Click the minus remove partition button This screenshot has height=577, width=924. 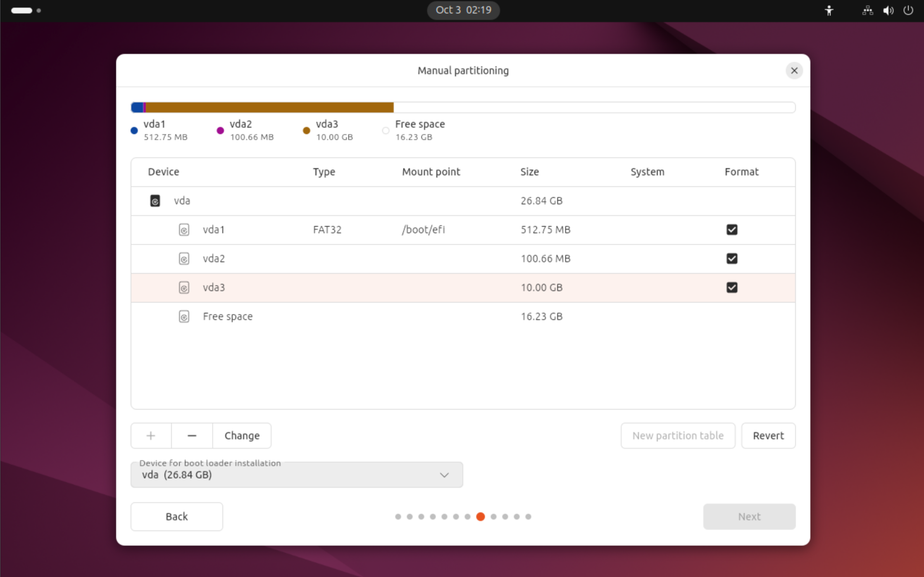[192, 435]
